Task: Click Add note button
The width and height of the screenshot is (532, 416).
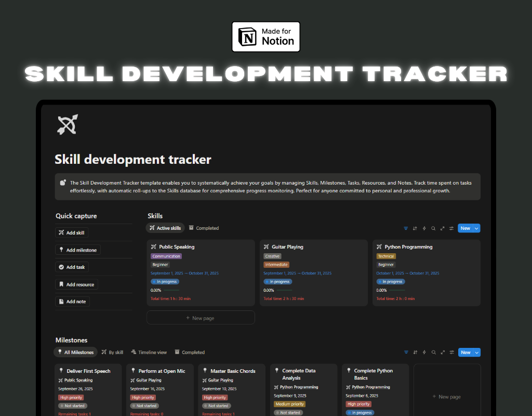Action: [72, 302]
